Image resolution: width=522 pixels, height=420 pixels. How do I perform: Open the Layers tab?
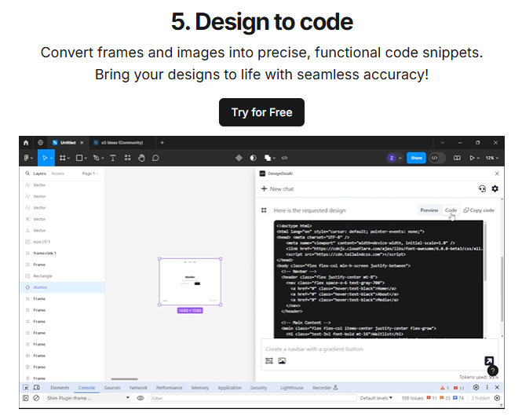pyautogui.click(x=39, y=173)
